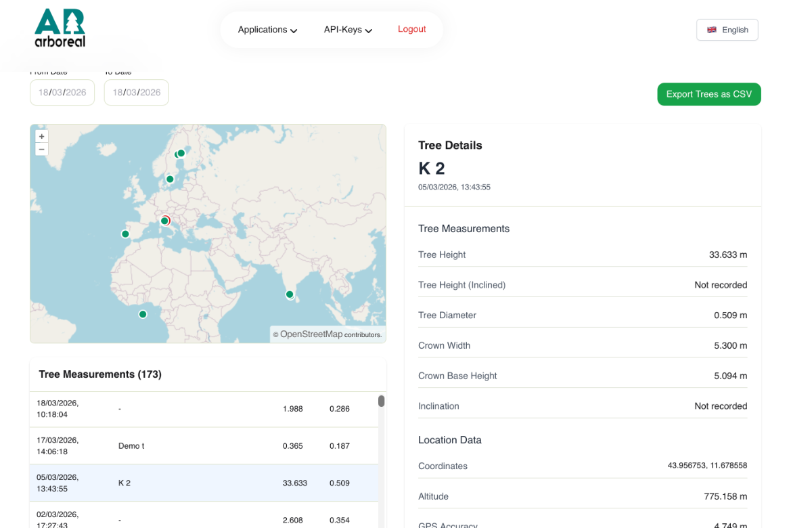Export Trees as CSV
Image resolution: width=812 pixels, height=528 pixels.
coord(708,94)
